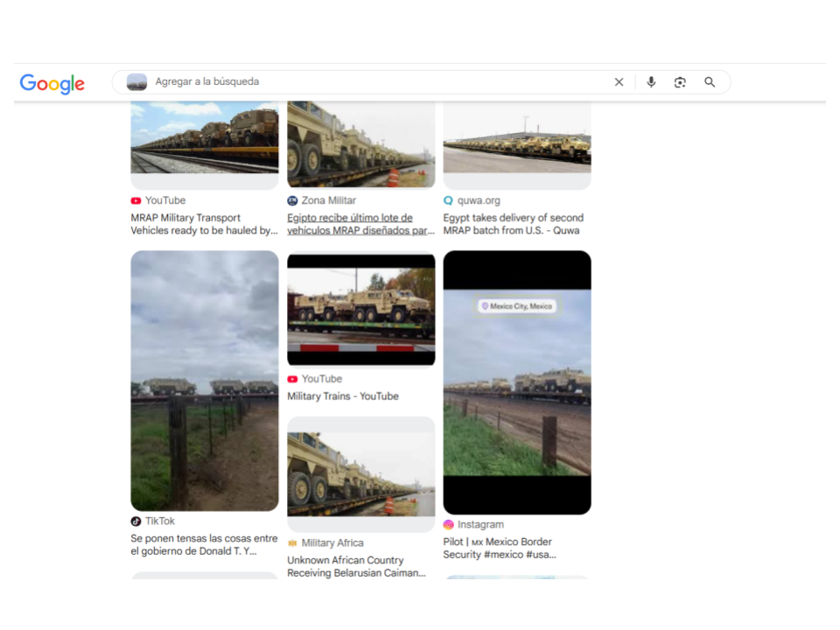The height and width of the screenshot is (630, 840).
Task: Open 'Egipto recibe último lote de' link
Action: (360, 224)
